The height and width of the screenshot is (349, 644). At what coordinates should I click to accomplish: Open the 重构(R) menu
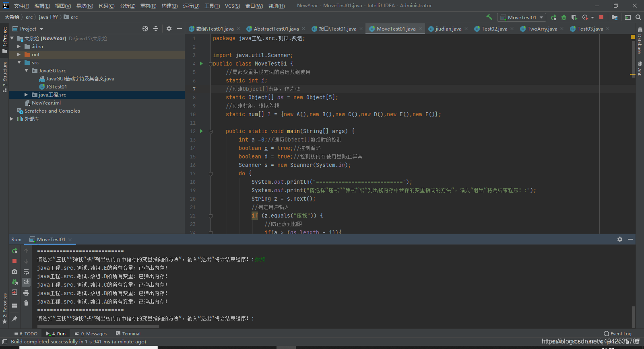pyautogui.click(x=148, y=6)
